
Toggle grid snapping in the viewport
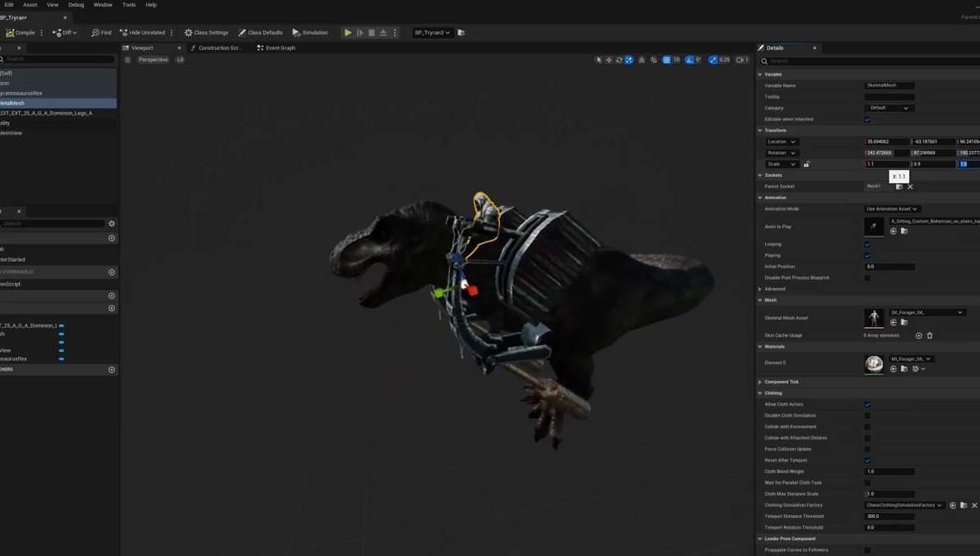click(x=666, y=60)
